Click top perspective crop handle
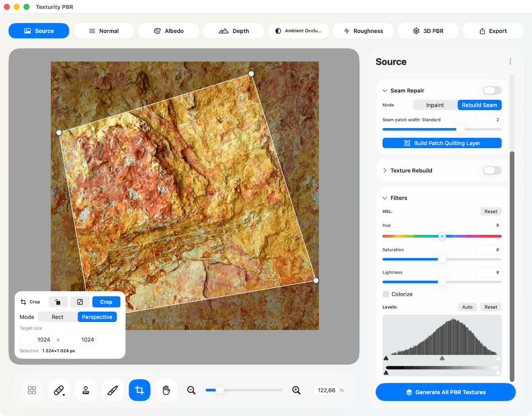Image resolution: width=532 pixels, height=416 pixels. click(x=251, y=74)
